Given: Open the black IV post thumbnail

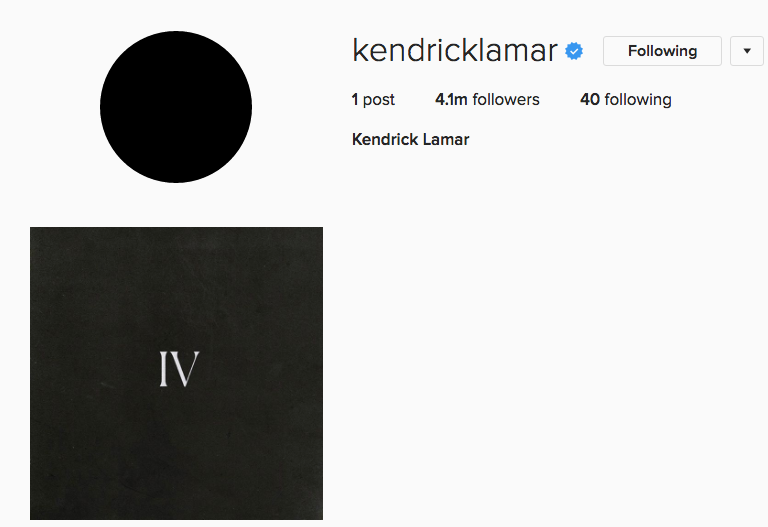Looking at the screenshot, I should pos(176,373).
